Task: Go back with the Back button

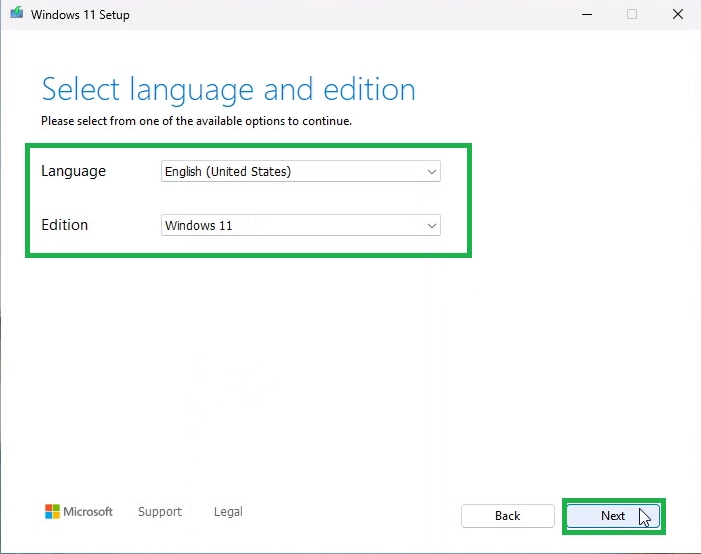Action: coord(507,516)
